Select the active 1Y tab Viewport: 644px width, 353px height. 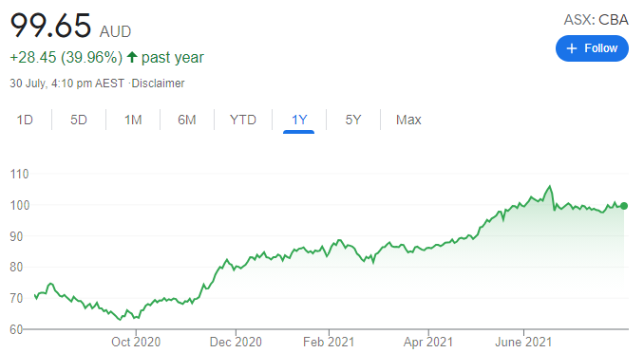tap(299, 120)
